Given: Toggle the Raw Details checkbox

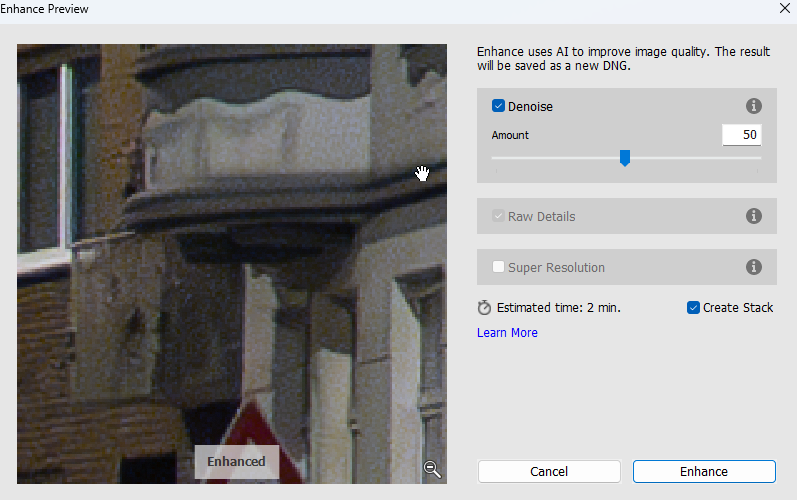Looking at the screenshot, I should [x=498, y=216].
